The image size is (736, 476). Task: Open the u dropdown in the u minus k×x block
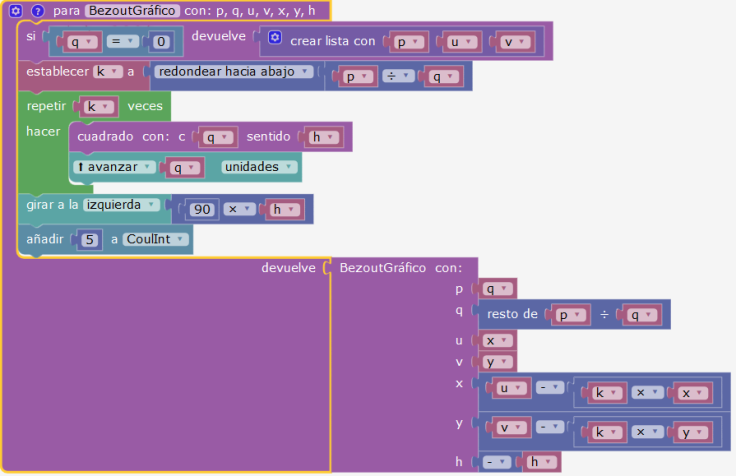pyautogui.click(x=513, y=388)
